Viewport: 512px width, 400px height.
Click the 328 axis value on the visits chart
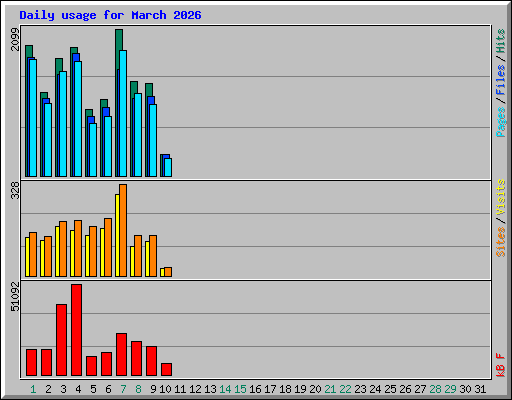point(15,190)
